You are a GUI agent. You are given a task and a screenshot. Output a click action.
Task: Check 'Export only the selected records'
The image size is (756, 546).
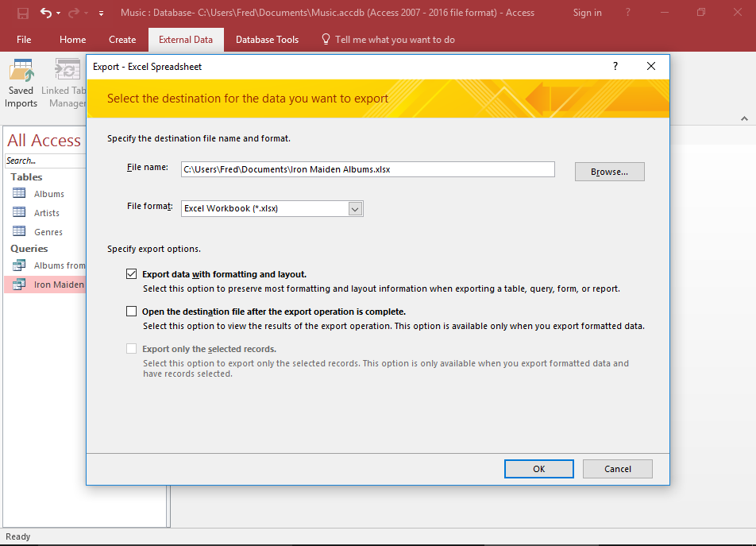pos(131,348)
